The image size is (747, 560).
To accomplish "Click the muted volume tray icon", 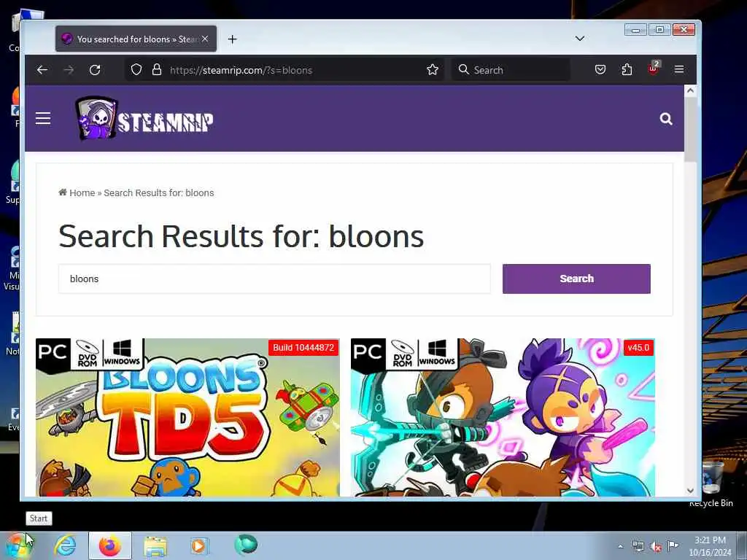I will tap(656, 547).
